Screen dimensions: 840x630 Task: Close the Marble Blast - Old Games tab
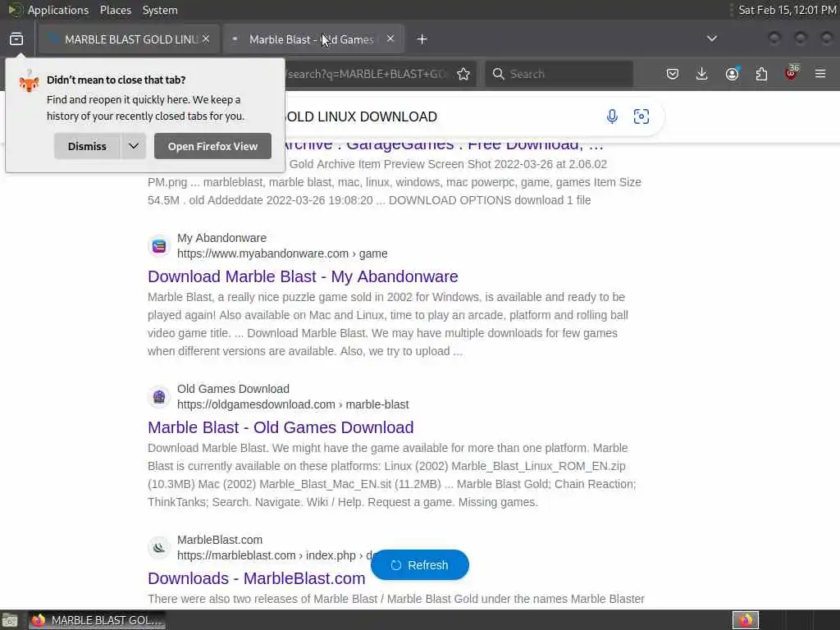390,39
